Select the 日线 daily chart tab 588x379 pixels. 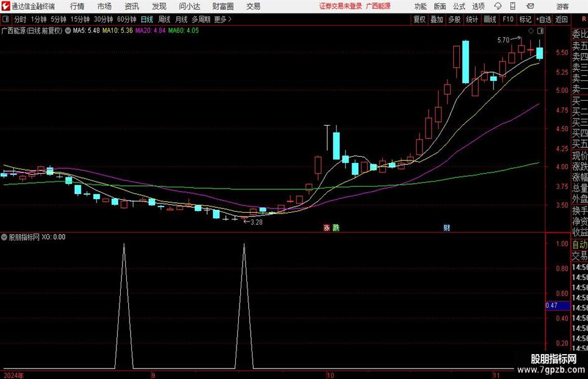(147, 19)
